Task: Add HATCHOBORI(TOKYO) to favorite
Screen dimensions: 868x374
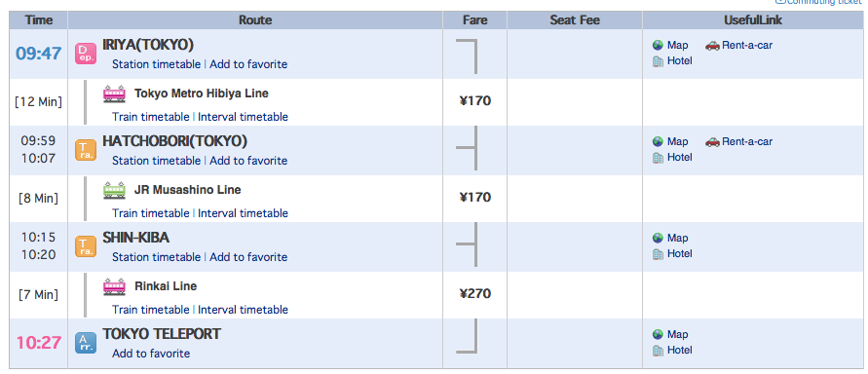Action: coord(248,161)
